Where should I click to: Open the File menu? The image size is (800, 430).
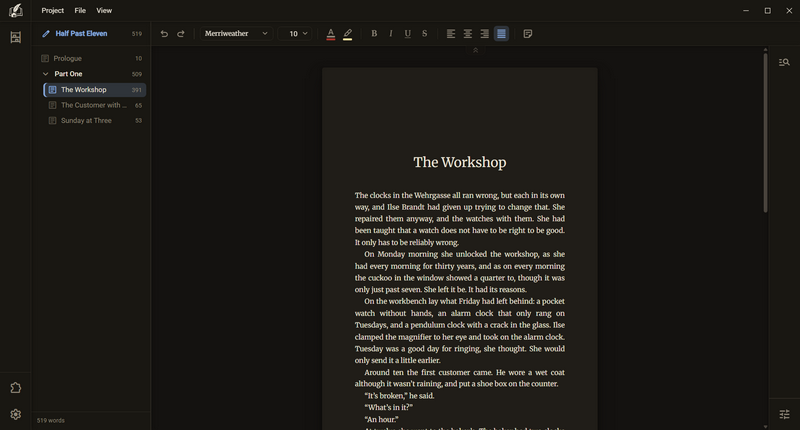point(80,10)
